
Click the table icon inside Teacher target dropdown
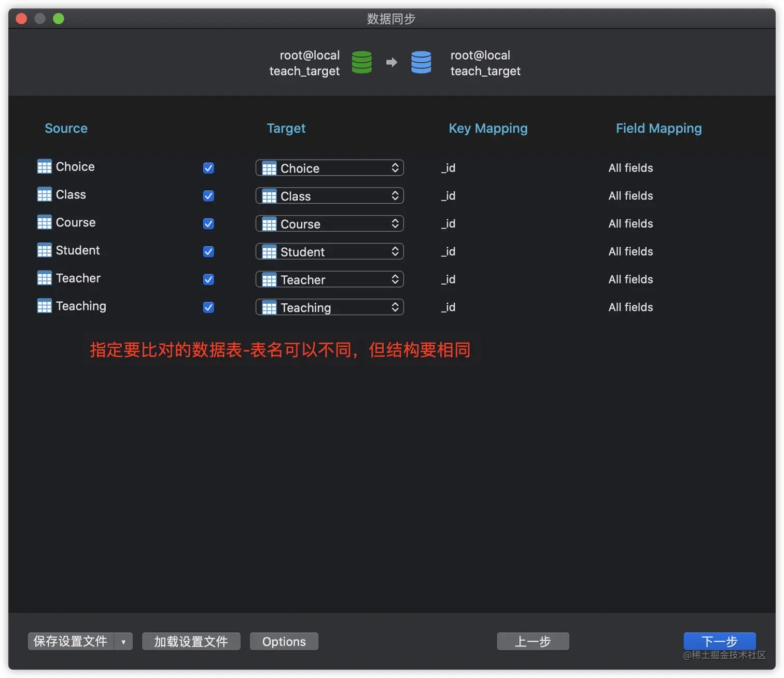pyautogui.click(x=269, y=280)
